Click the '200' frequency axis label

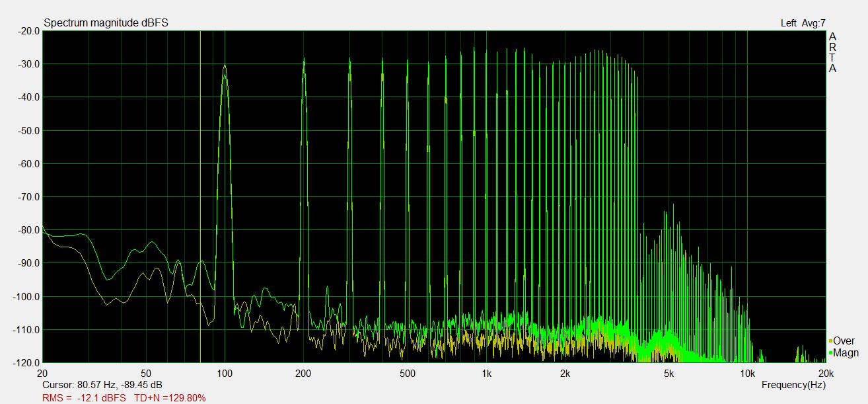pyautogui.click(x=303, y=373)
